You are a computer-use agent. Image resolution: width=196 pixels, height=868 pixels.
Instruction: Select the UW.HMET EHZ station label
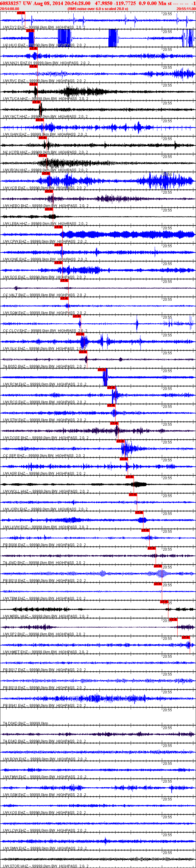(x=45, y=652)
